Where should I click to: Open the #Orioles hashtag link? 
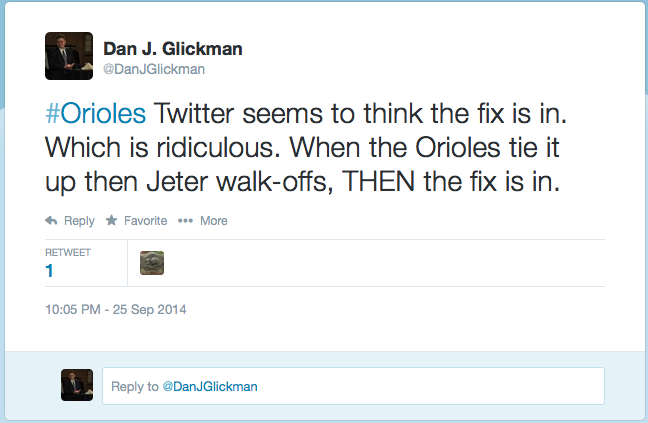tap(95, 112)
